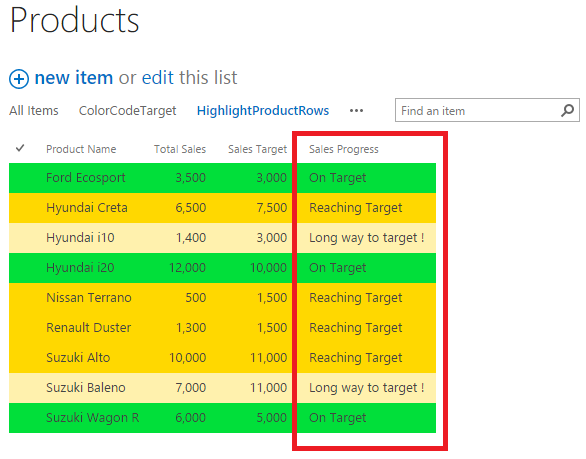Screen dimensions: 586x459
Task: Sort by Sales Target column header
Action: tap(257, 149)
